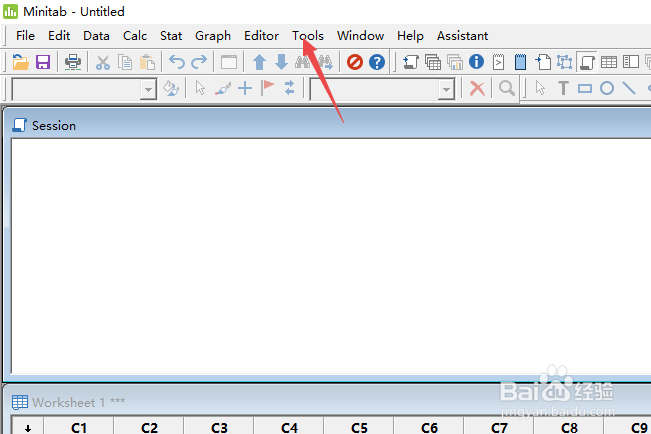Image resolution: width=651 pixels, height=434 pixels.
Task: Select column header C4
Action: click(289, 427)
